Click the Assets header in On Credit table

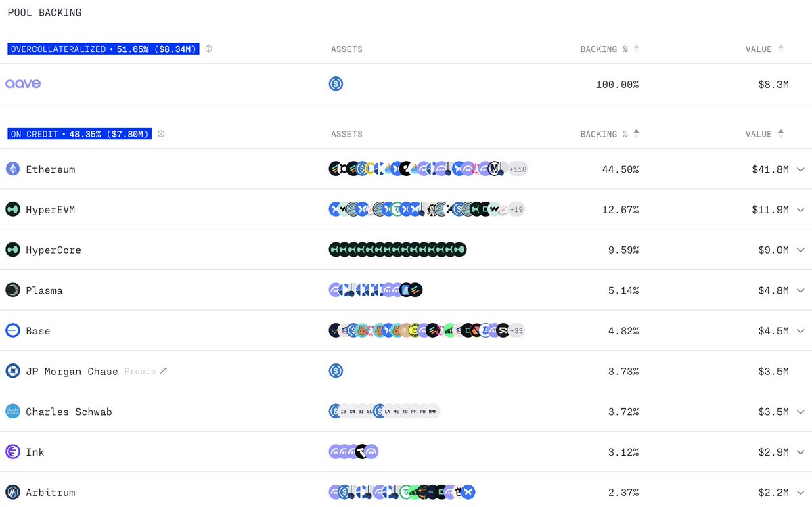pyautogui.click(x=346, y=134)
